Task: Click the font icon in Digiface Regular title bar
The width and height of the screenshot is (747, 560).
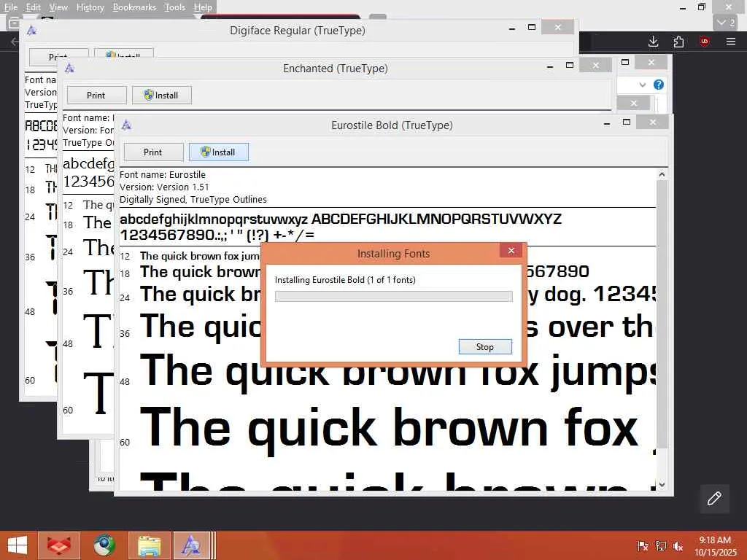Action: tap(31, 31)
